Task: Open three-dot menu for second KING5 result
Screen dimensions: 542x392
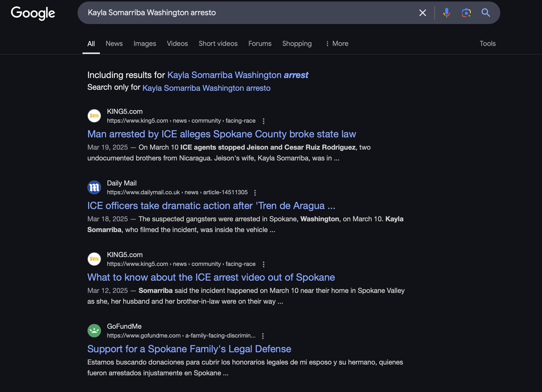Action: click(x=263, y=264)
